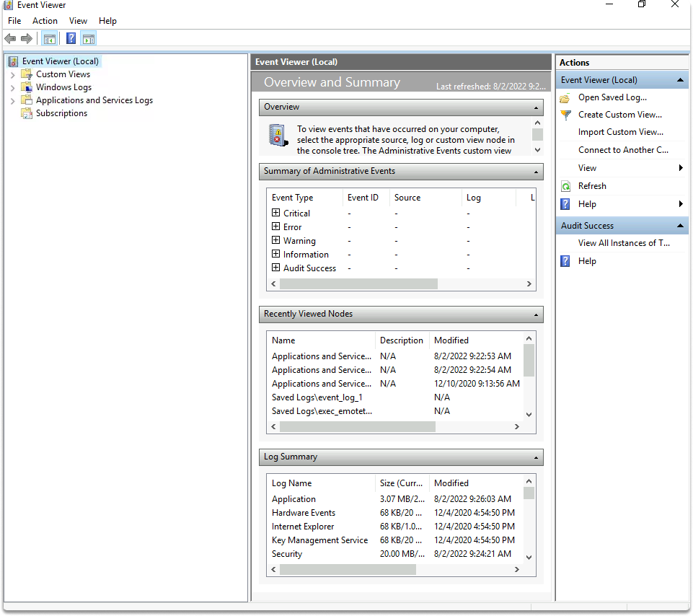Viewport: 693px width, 616px height.
Task: Click the event log book icon in Overview
Action: (278, 136)
